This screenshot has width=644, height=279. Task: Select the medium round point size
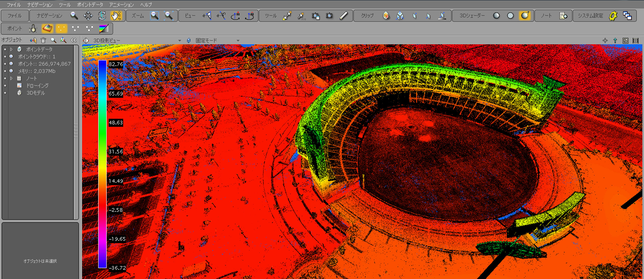tap(75, 29)
